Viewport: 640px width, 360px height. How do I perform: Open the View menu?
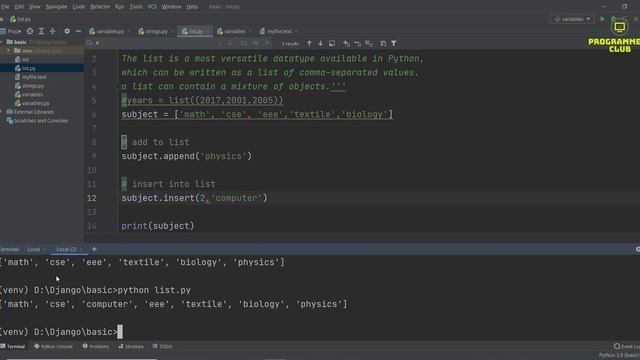(x=35, y=7)
